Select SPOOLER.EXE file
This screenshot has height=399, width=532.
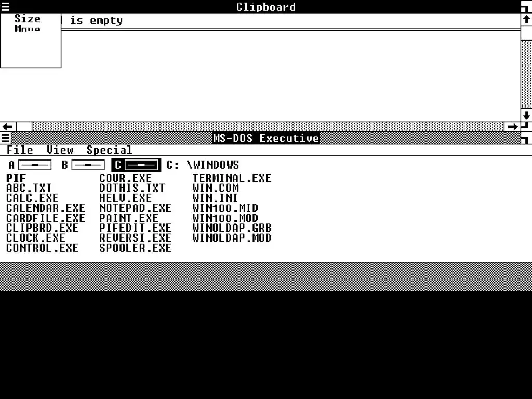(136, 248)
